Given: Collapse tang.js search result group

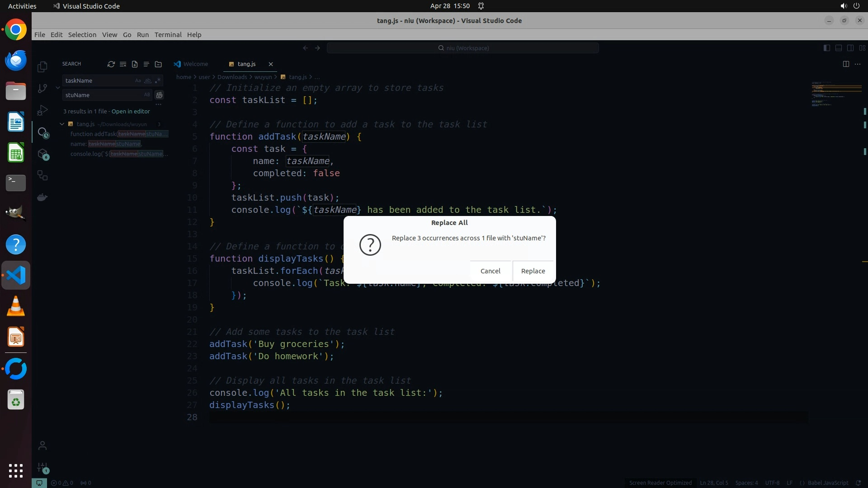Looking at the screenshot, I should (x=62, y=124).
